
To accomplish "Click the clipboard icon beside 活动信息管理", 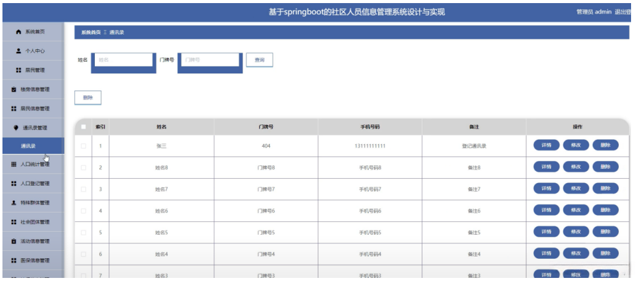I will tap(14, 241).
